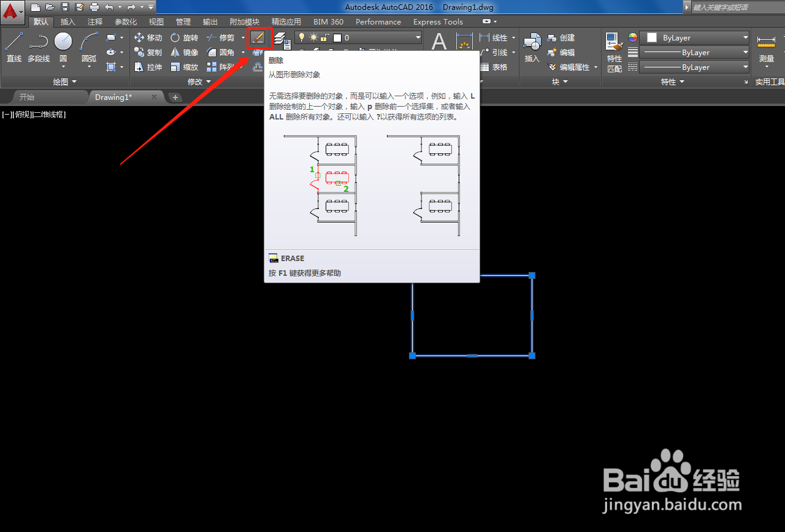Switch to the Parametric (参数化) tab
This screenshot has width=785, height=532.
tap(126, 21)
